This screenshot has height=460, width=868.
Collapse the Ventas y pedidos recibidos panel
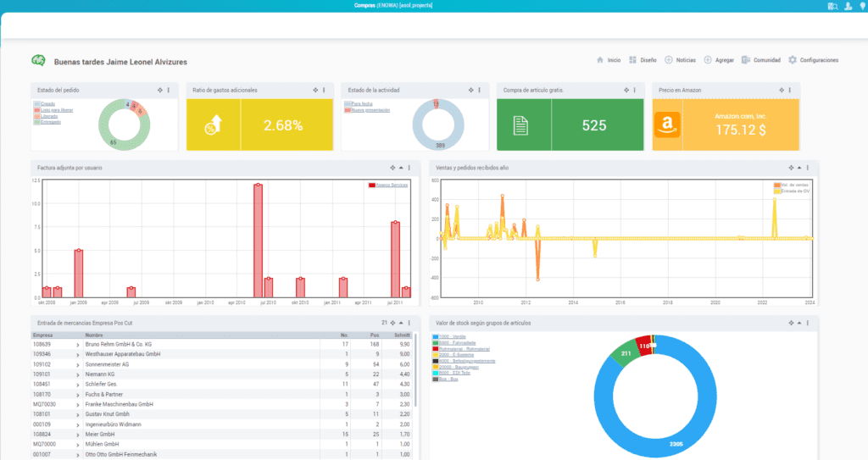click(800, 168)
